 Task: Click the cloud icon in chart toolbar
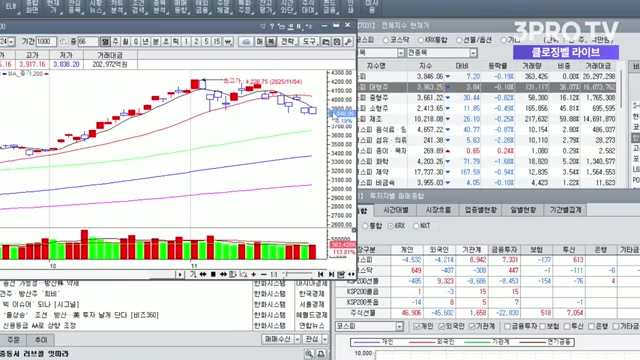pos(246,42)
